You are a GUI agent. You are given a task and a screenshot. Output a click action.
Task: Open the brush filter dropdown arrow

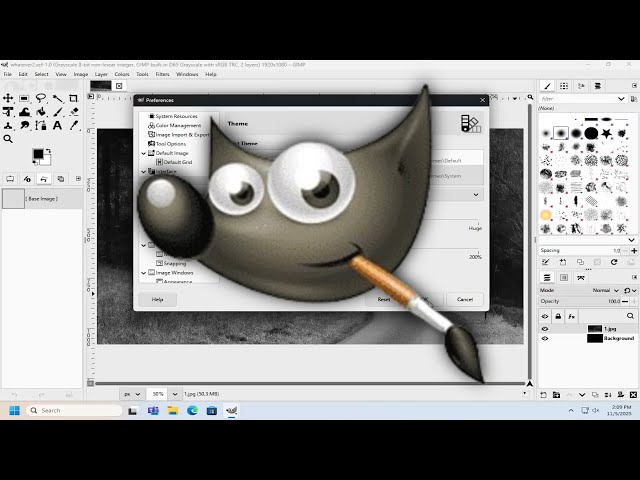(621, 99)
